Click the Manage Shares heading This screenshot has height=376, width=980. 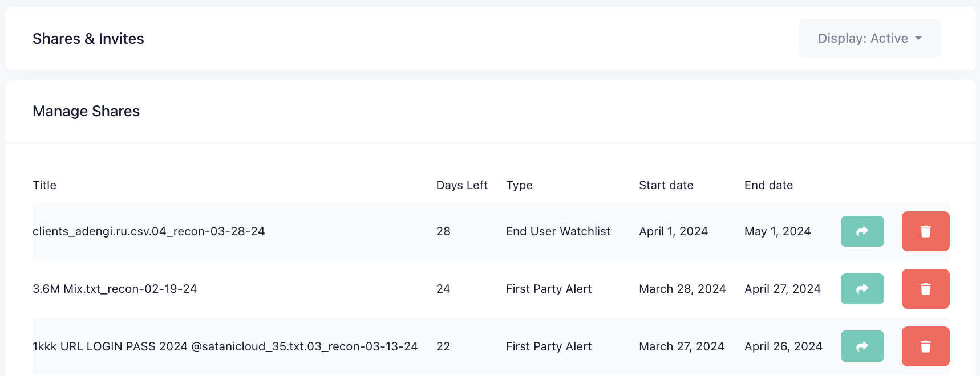click(x=86, y=111)
